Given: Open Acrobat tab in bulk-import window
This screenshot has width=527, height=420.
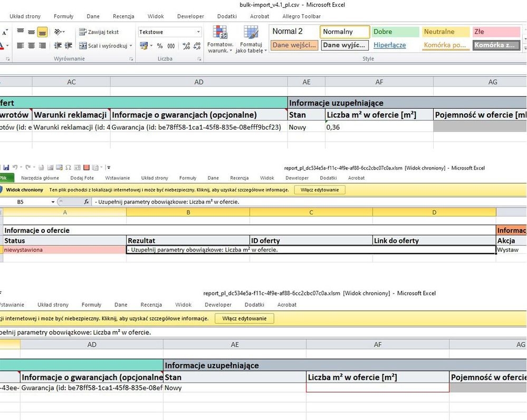Looking at the screenshot, I should (260, 16).
